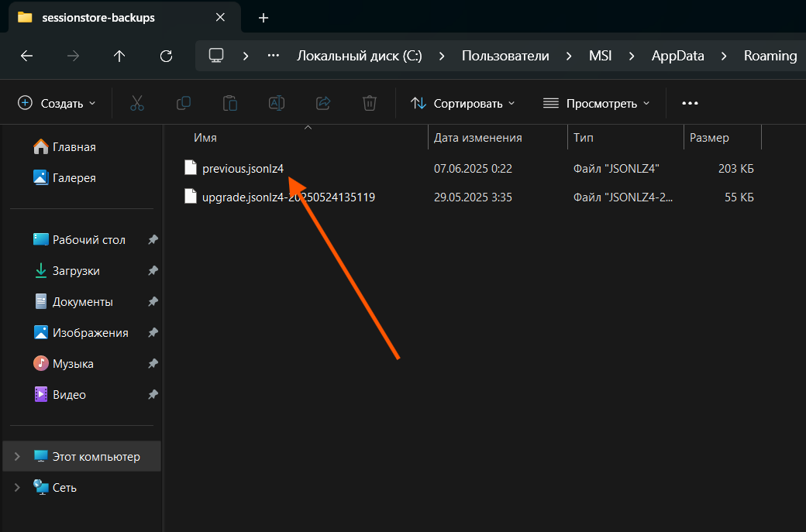Show hidden breadcrumb path ellipsis
The image size is (806, 532).
(x=274, y=56)
